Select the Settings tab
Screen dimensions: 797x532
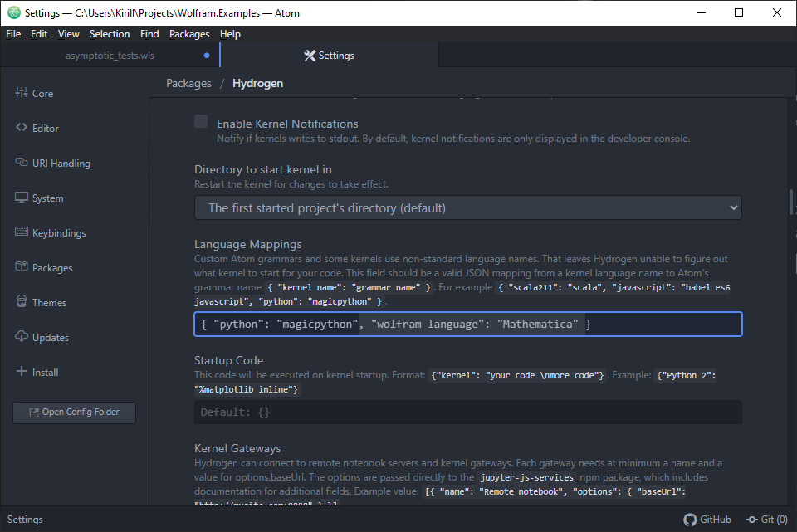(x=330, y=56)
